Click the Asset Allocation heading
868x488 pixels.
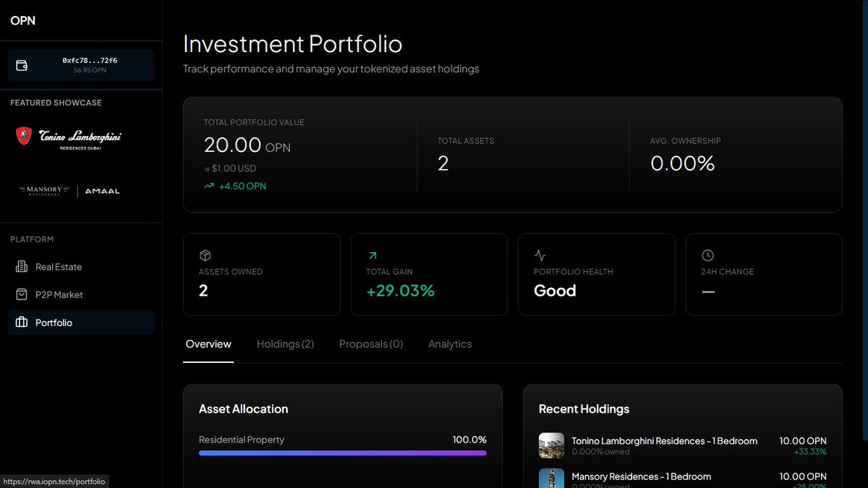coord(244,409)
